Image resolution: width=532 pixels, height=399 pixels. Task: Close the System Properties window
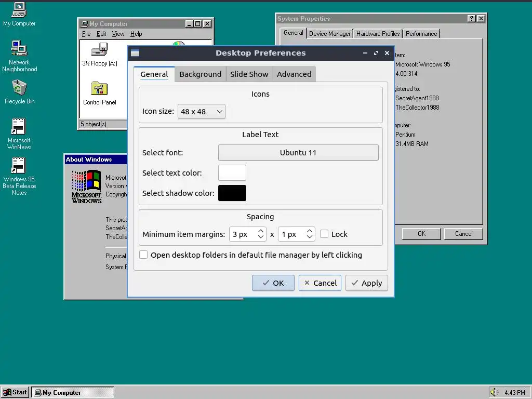[481, 19]
